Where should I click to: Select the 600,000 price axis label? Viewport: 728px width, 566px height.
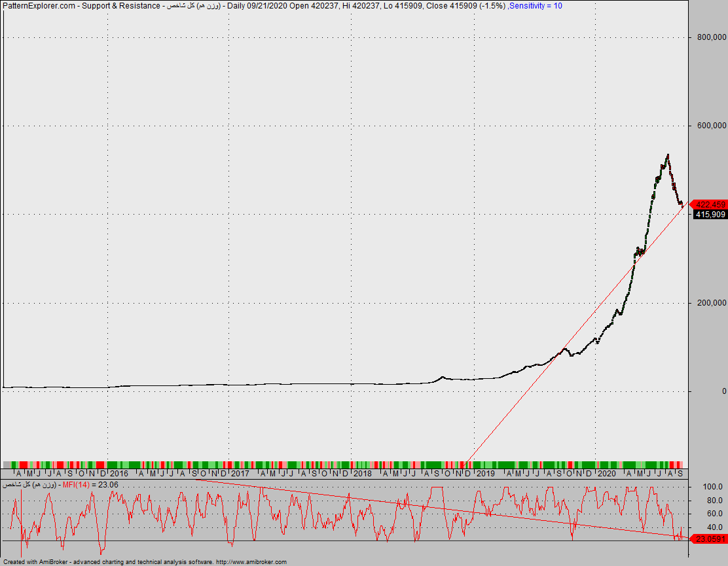pos(712,126)
